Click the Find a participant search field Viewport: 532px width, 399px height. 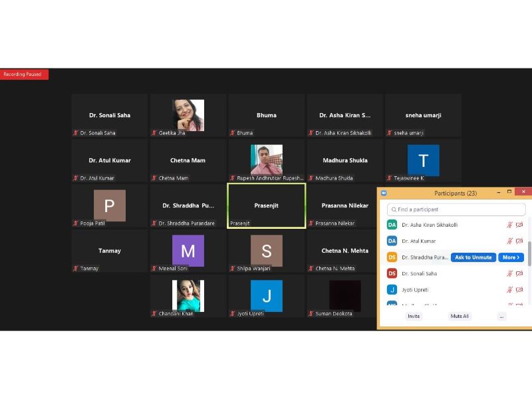click(x=456, y=209)
